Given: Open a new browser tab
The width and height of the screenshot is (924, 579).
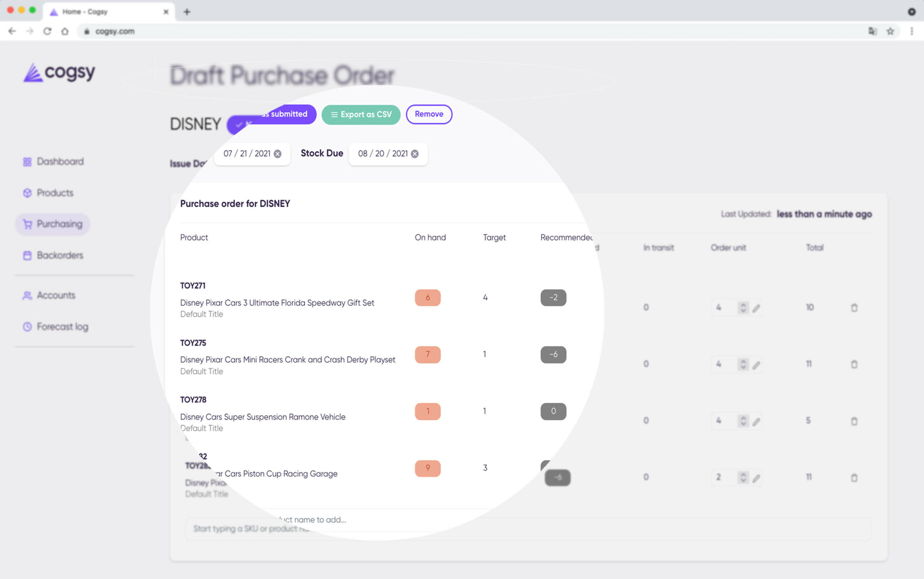Looking at the screenshot, I should point(187,12).
